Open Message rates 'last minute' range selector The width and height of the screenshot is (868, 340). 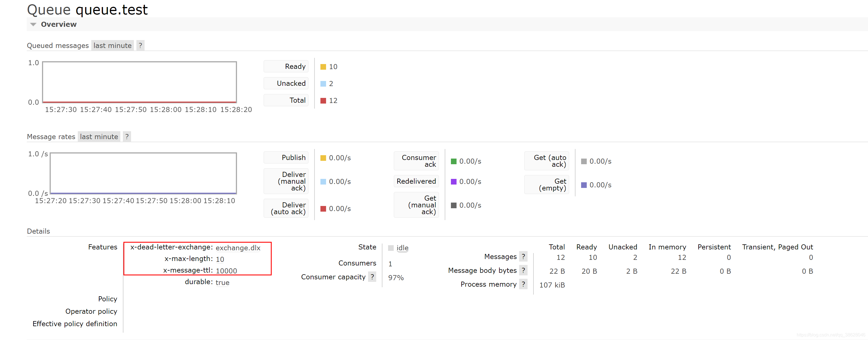(x=99, y=137)
